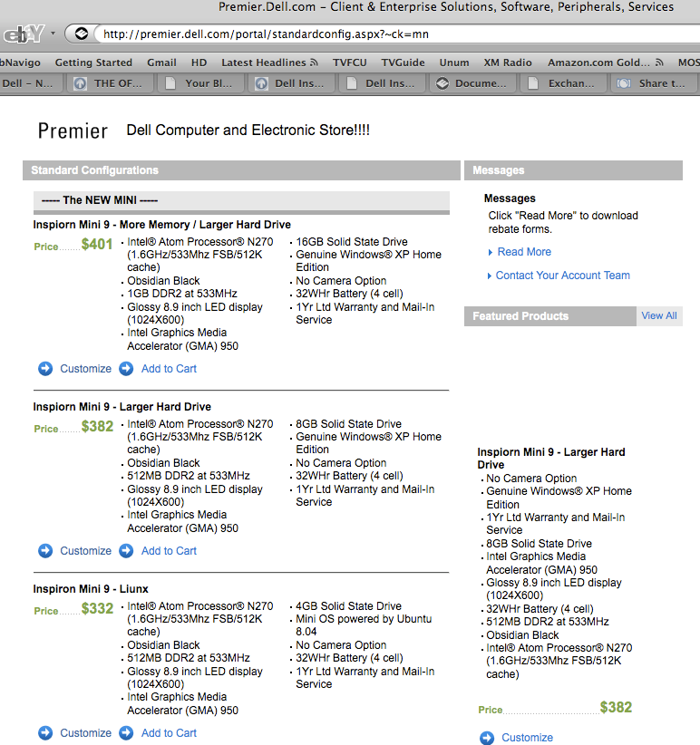Click the $332 price text
This screenshot has width=700, height=745.
[x=97, y=609]
